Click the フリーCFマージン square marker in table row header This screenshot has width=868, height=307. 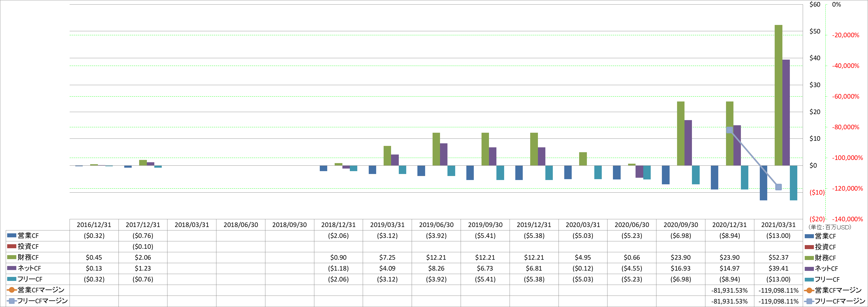[x=12, y=301]
